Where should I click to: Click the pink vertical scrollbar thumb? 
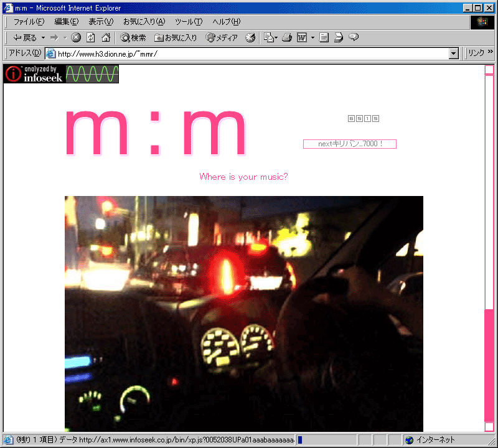(x=489, y=192)
